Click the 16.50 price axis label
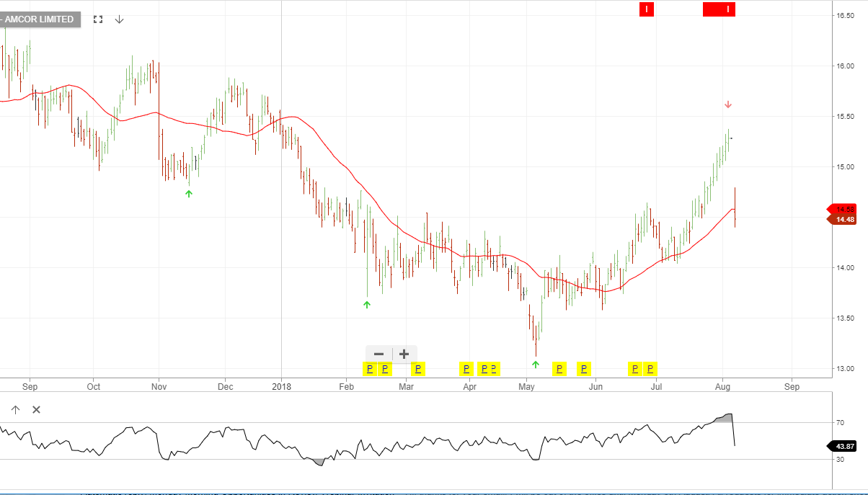 [845, 15]
